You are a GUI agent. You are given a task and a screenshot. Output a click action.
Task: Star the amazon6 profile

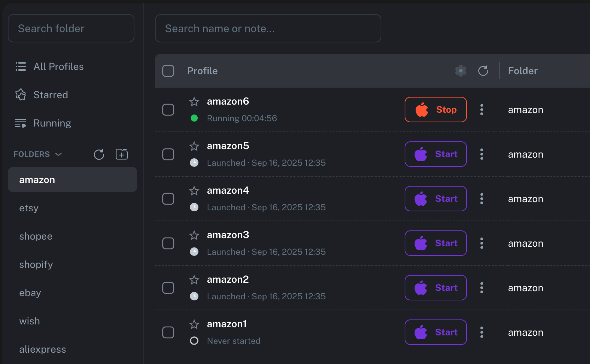click(194, 102)
